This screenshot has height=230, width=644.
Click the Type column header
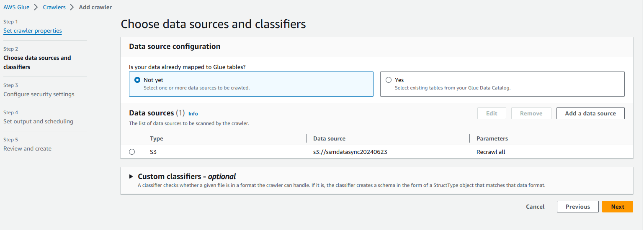click(157, 138)
